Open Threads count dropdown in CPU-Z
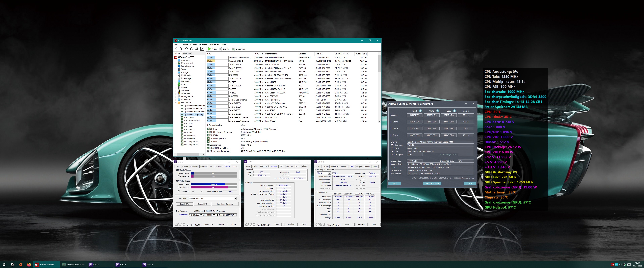Image resolution: width=644 pixels, height=268 pixels. (201, 192)
